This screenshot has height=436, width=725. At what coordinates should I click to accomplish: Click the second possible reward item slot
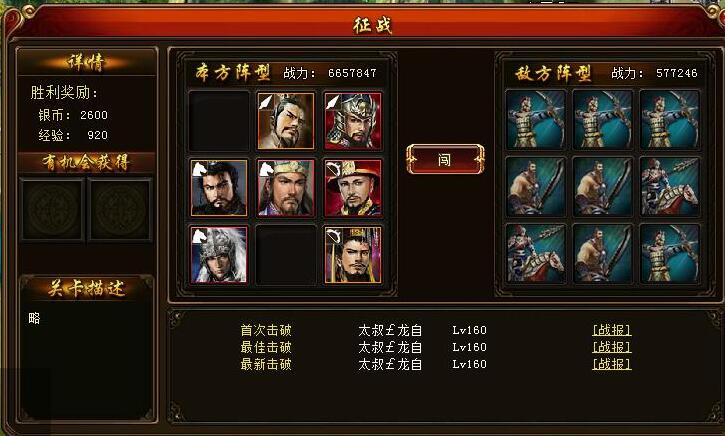(x=120, y=209)
